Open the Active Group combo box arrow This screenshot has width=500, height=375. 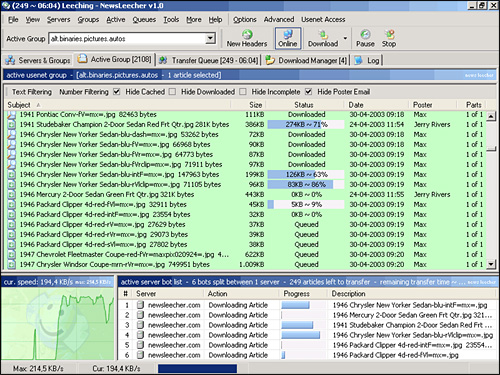(x=210, y=39)
